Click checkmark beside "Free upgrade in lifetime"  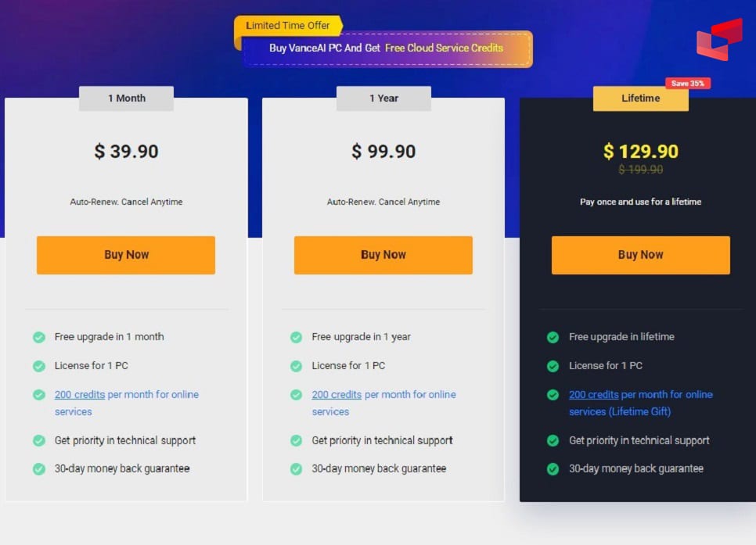[x=554, y=336]
